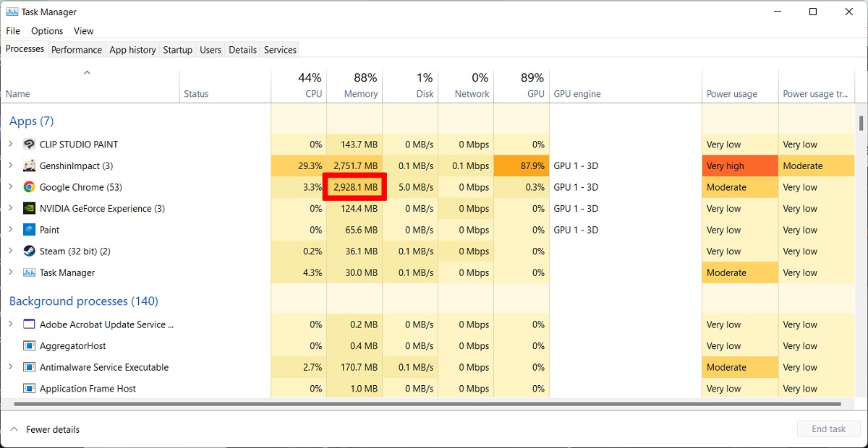Expand the CLIP STUDIO PAINT process group
868x448 pixels.
(x=10, y=145)
